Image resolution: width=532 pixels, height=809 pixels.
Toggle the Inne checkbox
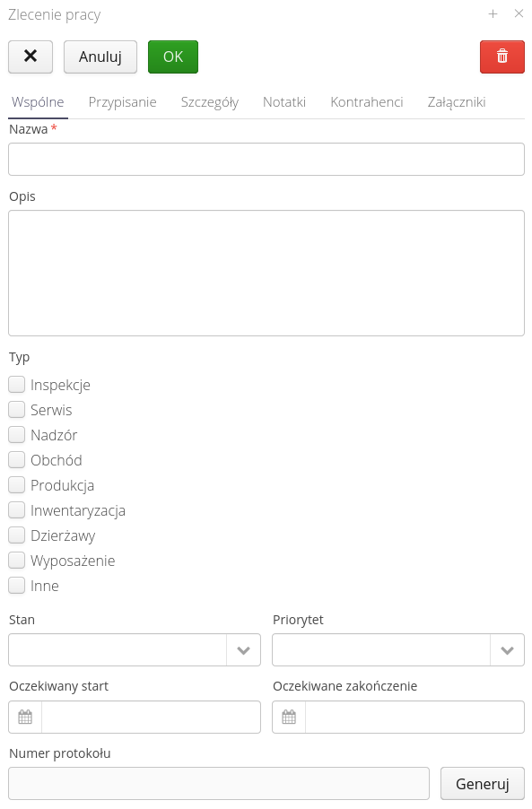tap(16, 586)
